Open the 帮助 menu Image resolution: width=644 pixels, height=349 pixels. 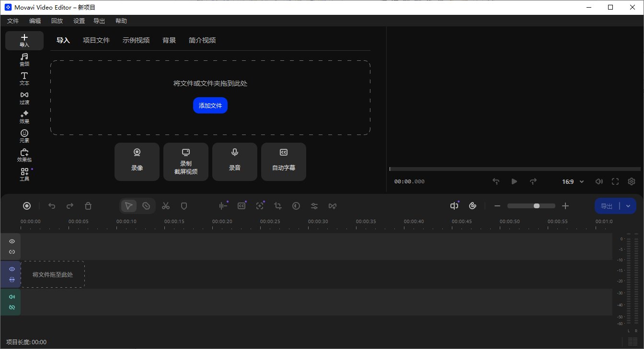121,21
